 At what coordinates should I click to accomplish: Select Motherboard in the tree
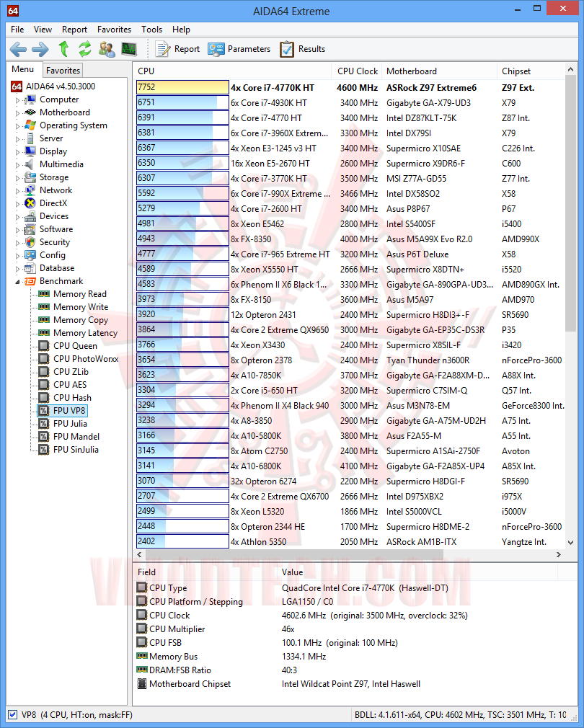(x=64, y=112)
